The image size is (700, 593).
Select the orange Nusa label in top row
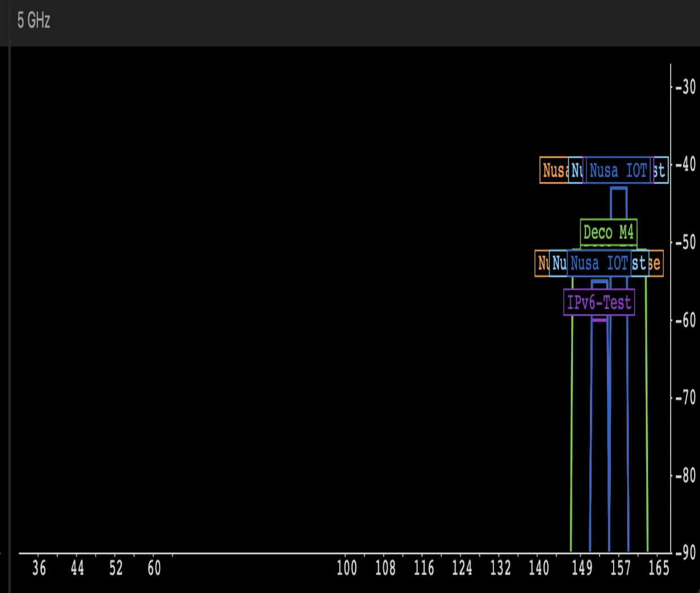(554, 171)
